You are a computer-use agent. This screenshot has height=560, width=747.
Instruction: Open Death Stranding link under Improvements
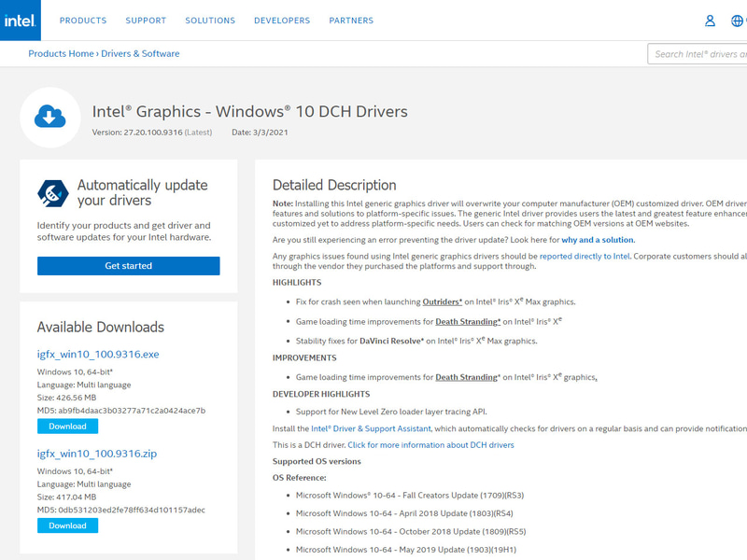pos(468,377)
